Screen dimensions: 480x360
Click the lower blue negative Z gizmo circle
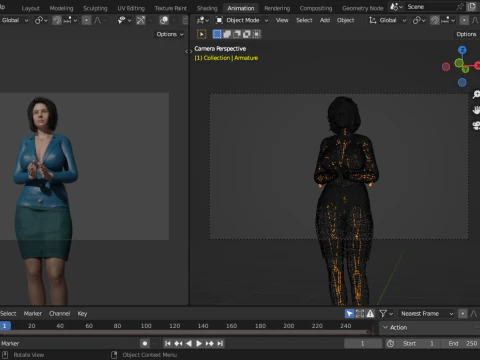click(x=462, y=82)
